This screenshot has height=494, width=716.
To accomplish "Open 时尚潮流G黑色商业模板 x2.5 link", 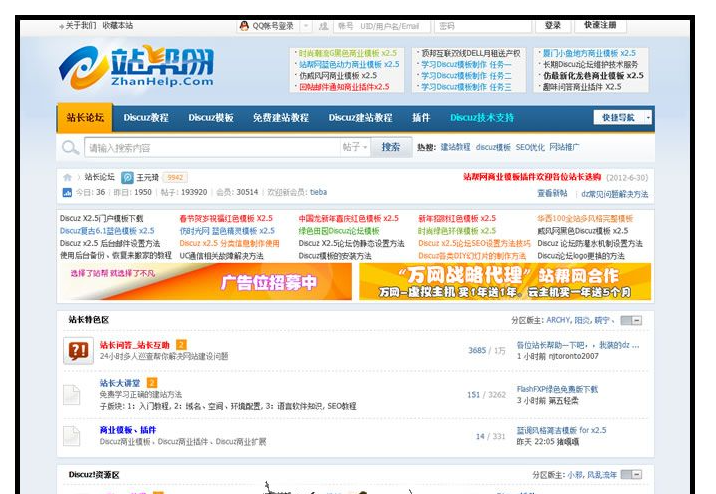I will point(348,53).
